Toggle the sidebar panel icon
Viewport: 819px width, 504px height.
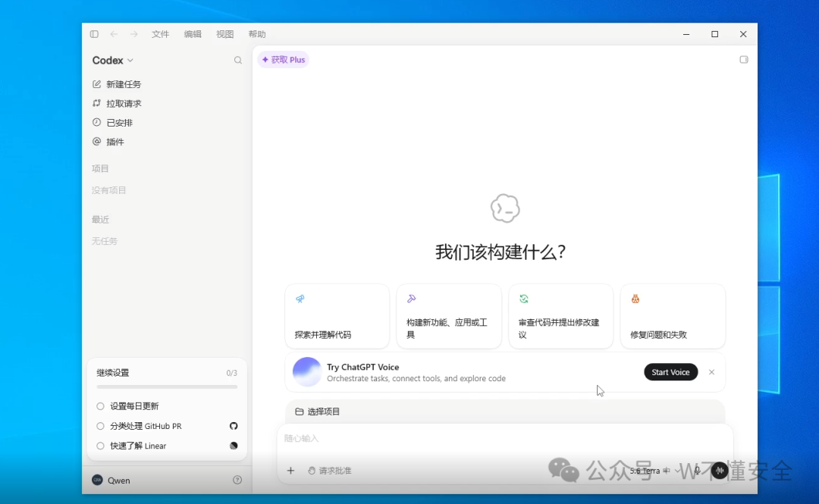94,34
